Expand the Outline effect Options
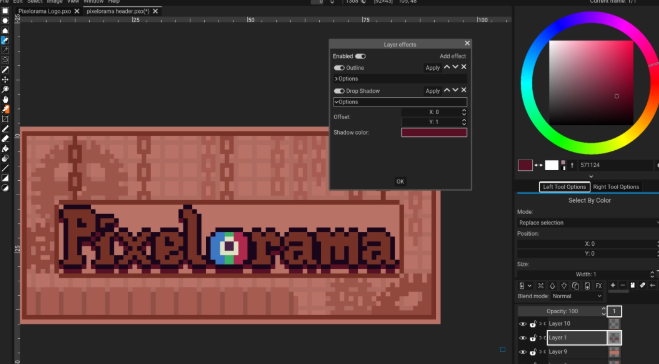Image resolution: width=659 pixels, height=364 pixels. click(400, 79)
